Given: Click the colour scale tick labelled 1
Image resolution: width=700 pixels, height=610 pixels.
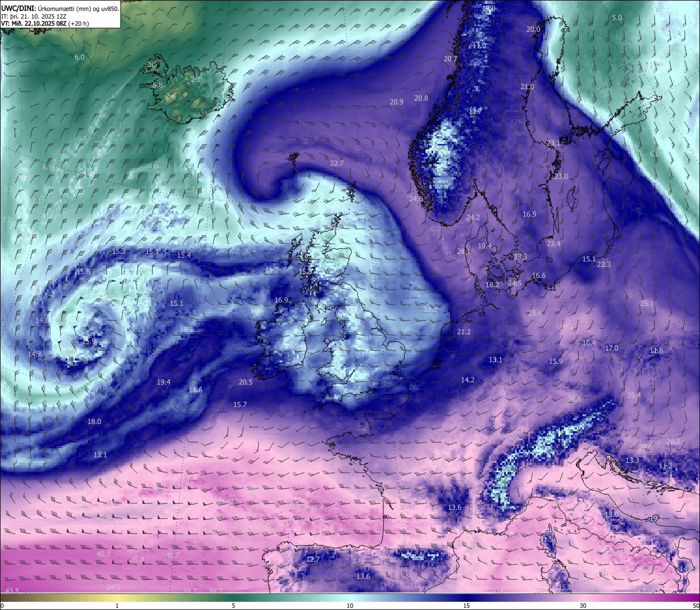Looking at the screenshot, I should [x=117, y=606].
